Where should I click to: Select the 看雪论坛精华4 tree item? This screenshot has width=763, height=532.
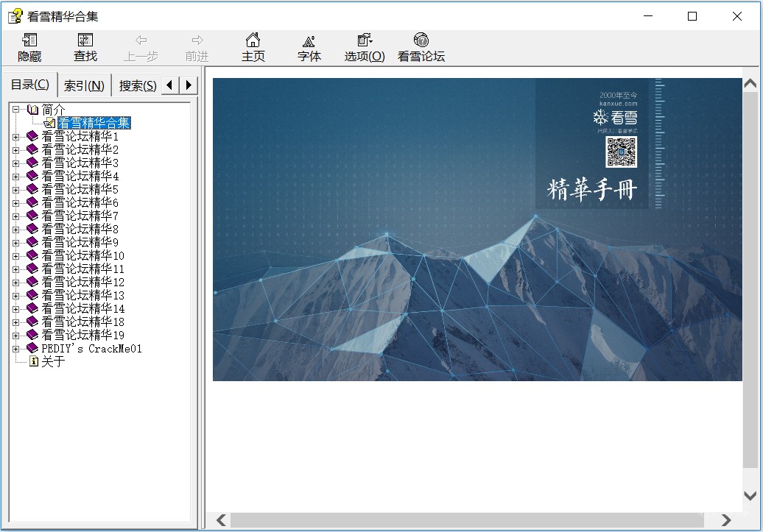[80, 176]
